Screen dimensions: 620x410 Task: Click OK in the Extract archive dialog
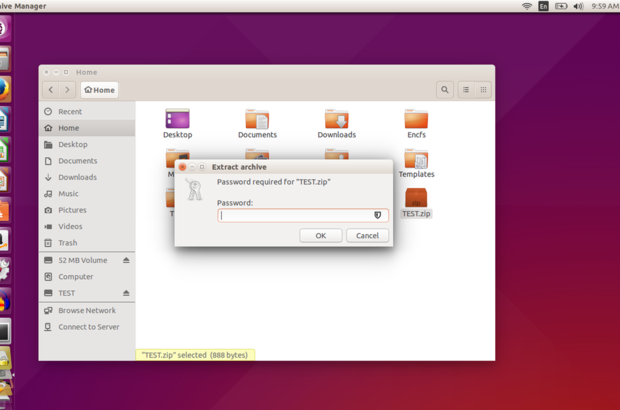pyautogui.click(x=320, y=235)
